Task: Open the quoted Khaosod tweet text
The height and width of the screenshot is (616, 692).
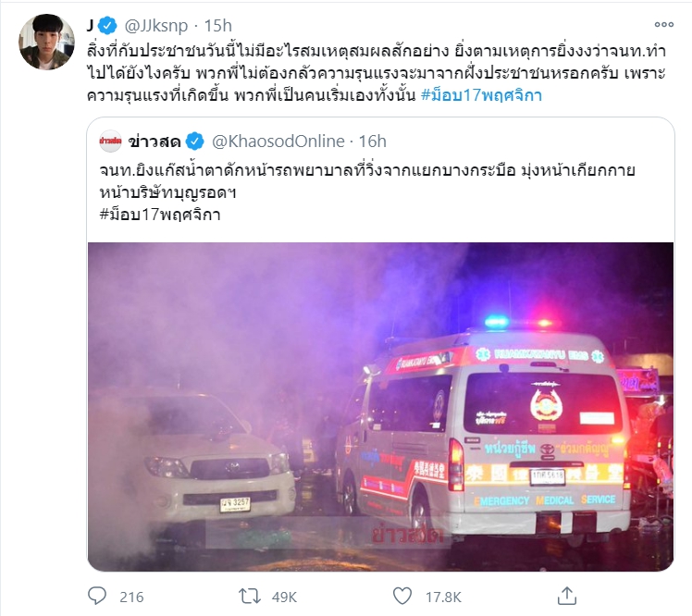Action: coord(367,181)
